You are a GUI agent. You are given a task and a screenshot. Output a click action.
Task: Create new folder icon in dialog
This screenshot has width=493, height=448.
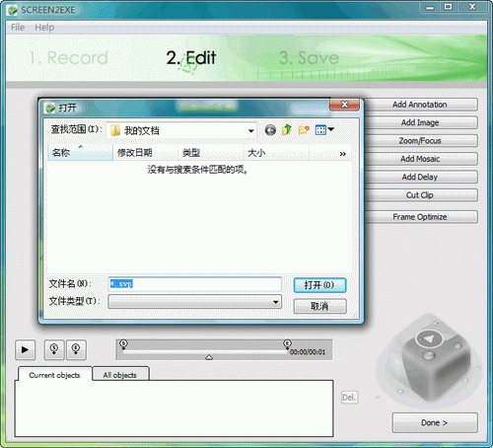click(304, 130)
